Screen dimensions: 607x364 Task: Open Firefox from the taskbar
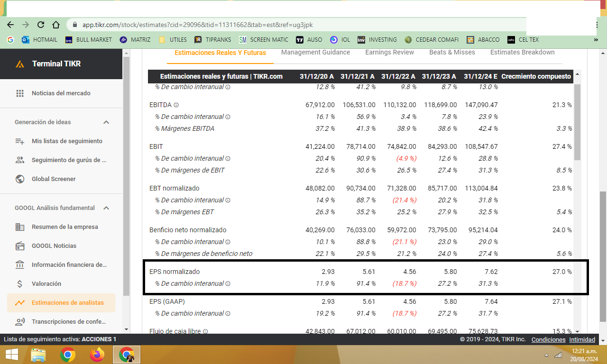pos(97,355)
